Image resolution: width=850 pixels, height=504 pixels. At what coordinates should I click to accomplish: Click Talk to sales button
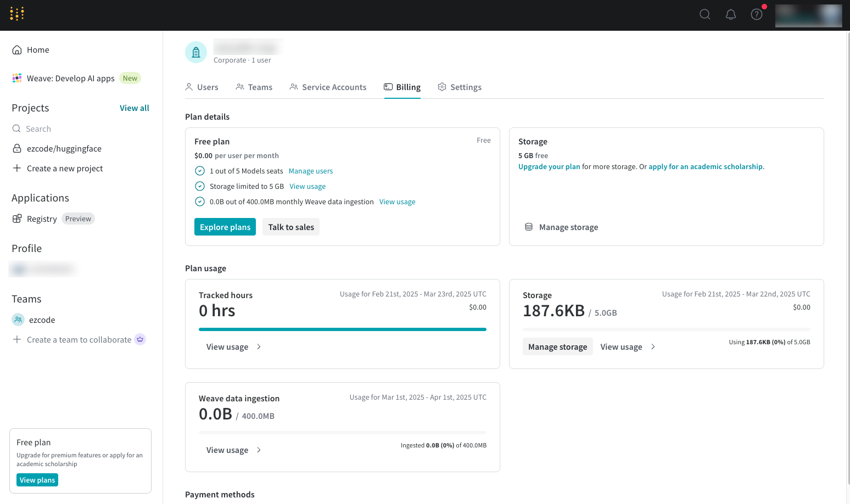tap(291, 227)
